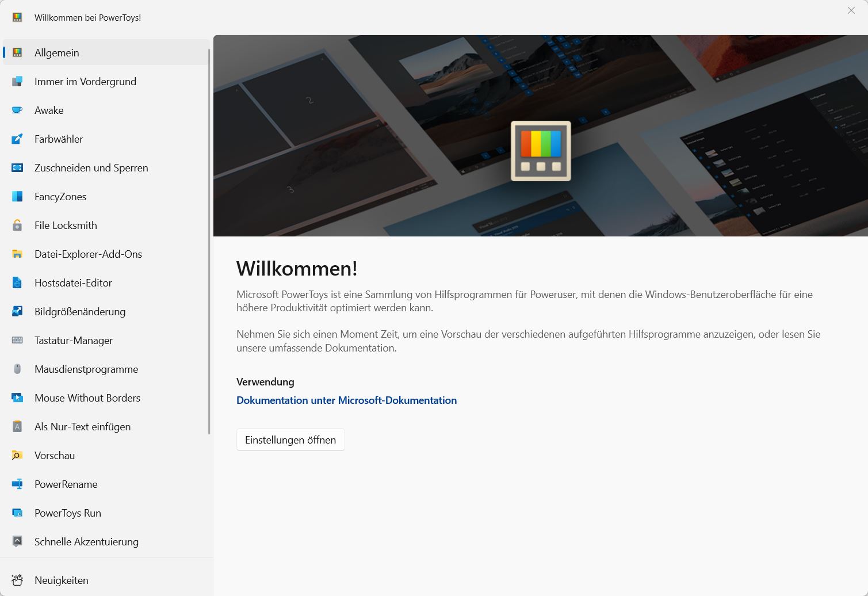Click the PowerToys hero banner image

(x=541, y=136)
